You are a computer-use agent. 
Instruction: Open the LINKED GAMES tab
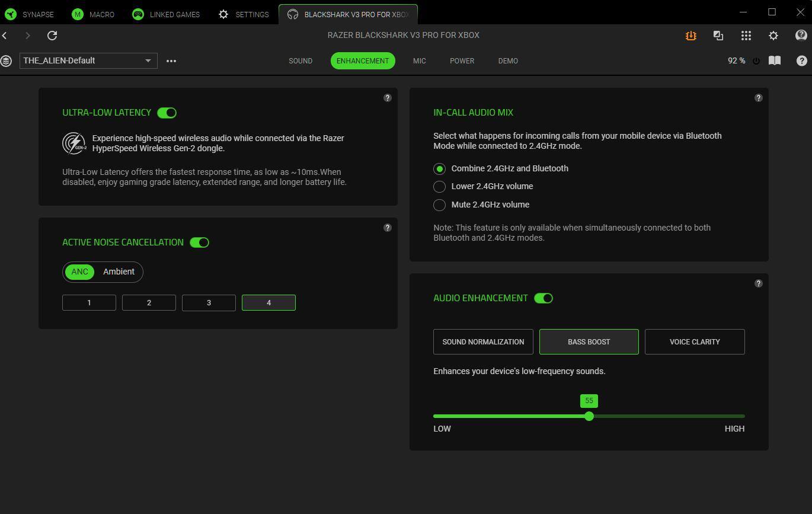point(166,14)
